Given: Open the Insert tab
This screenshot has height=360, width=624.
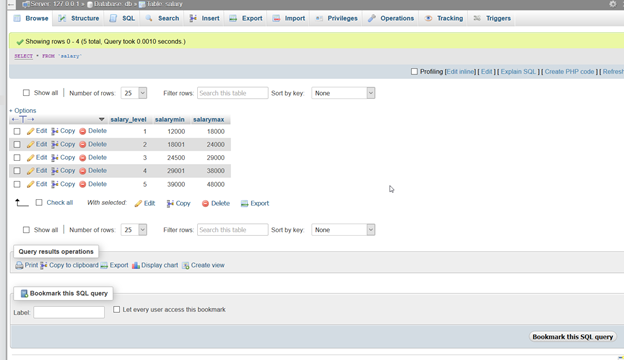Looking at the screenshot, I should [205, 18].
